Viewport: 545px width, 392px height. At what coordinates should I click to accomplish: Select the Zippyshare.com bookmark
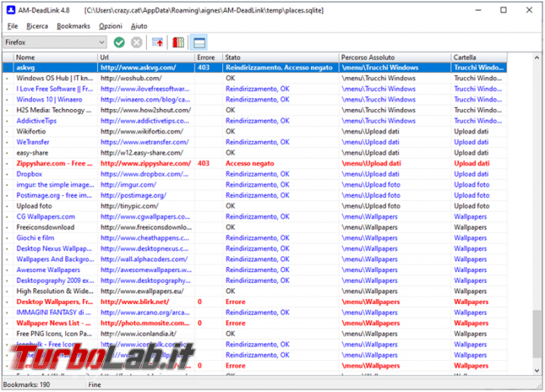(255, 163)
